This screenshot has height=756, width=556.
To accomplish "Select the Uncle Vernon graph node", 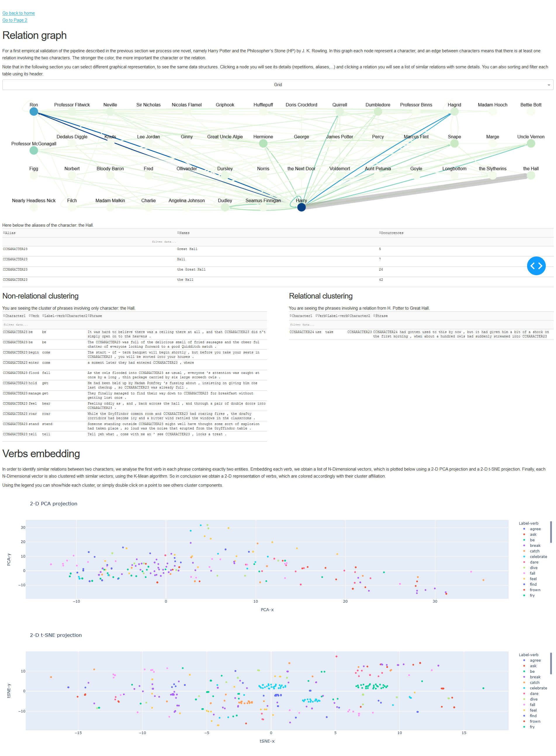I will point(531,144).
